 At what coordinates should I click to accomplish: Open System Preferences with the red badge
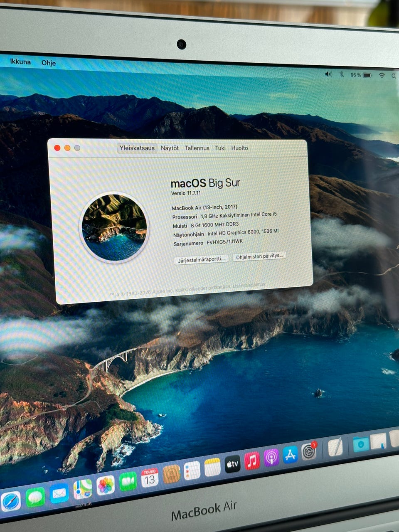(309, 451)
